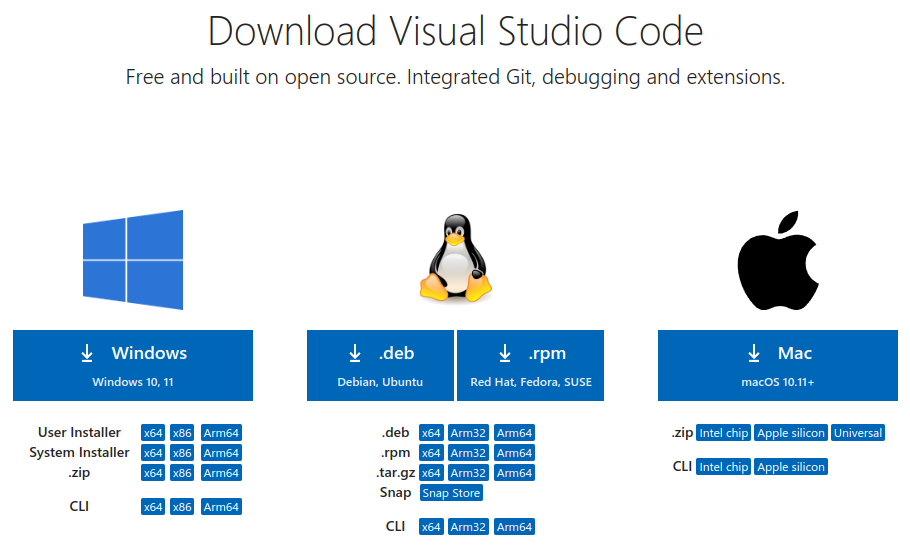Click the "Free and built on open source" subtitle
Image resolution: width=910 pixels, height=558 pixels.
pyautogui.click(x=456, y=77)
